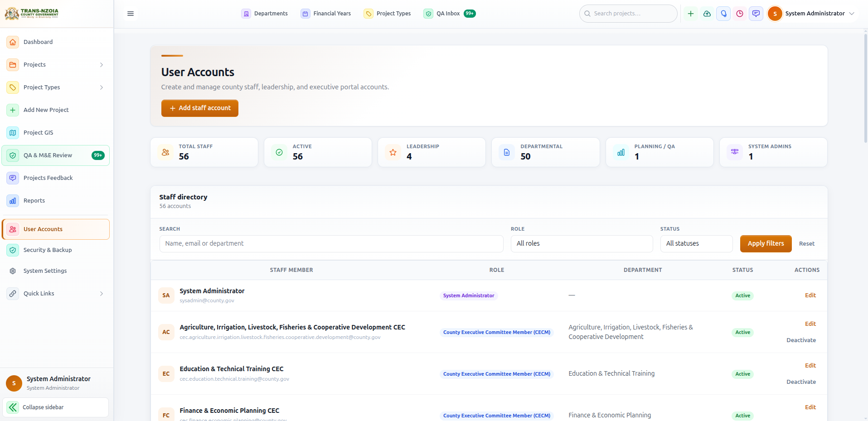The width and height of the screenshot is (868, 421).
Task: Expand the Projects sidebar chevron
Action: click(x=102, y=65)
